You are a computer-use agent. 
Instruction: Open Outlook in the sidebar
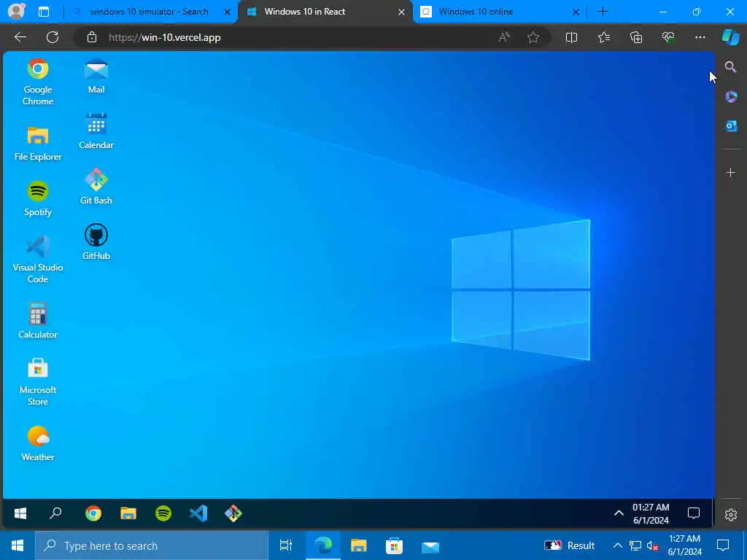pyautogui.click(x=731, y=126)
